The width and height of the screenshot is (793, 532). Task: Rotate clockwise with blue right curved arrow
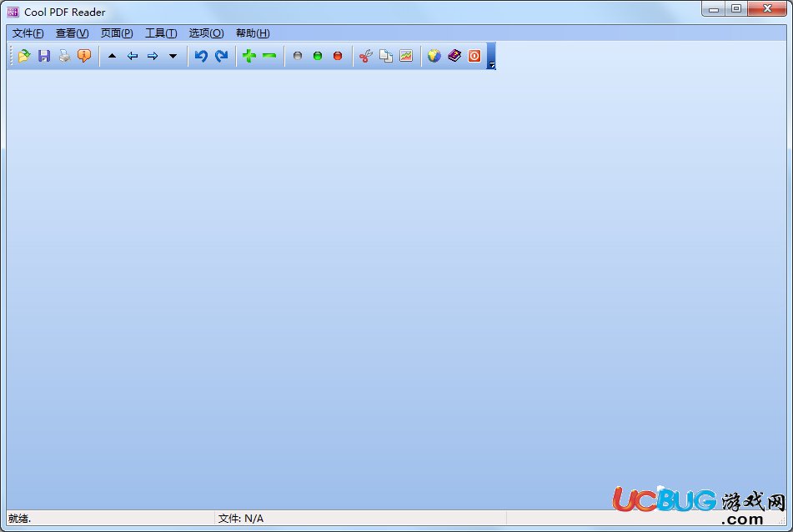click(222, 56)
